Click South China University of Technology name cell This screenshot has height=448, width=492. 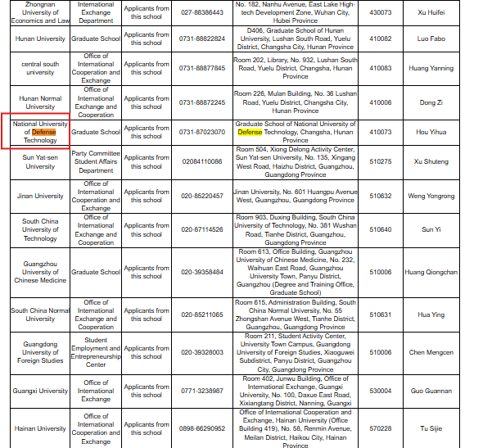click(40, 230)
